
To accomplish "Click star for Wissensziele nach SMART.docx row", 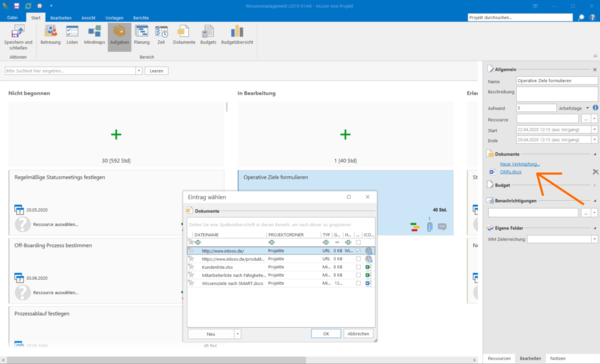I will pos(191,283).
